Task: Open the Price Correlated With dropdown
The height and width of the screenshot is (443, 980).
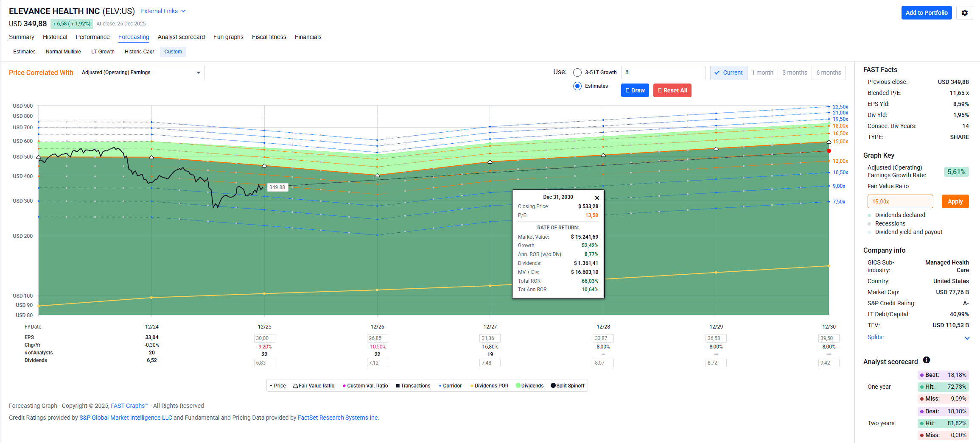Action: (x=141, y=72)
